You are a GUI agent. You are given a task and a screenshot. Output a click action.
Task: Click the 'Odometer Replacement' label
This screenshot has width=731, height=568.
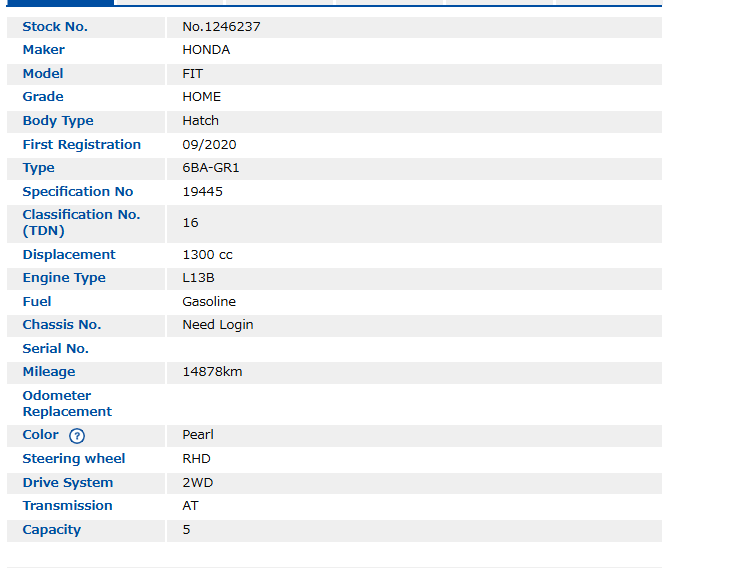coord(67,403)
